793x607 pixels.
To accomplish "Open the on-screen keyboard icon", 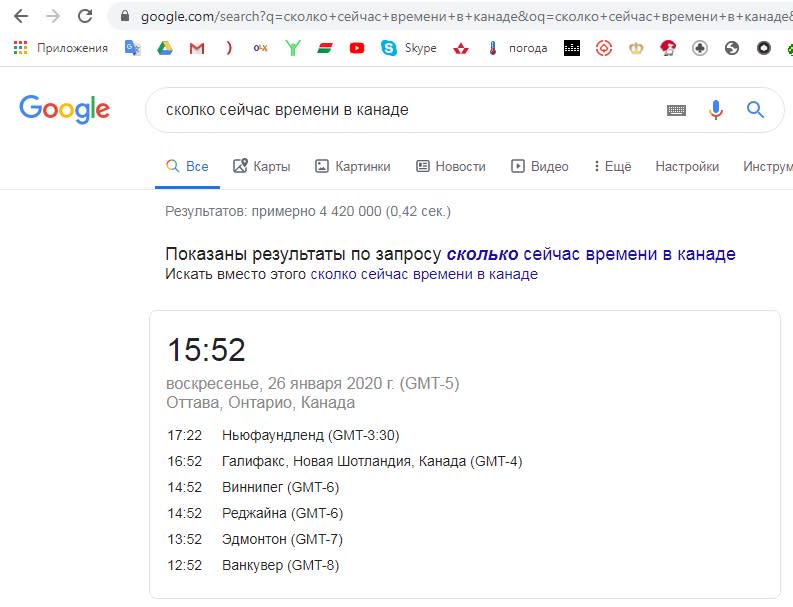I will pyautogui.click(x=676, y=110).
